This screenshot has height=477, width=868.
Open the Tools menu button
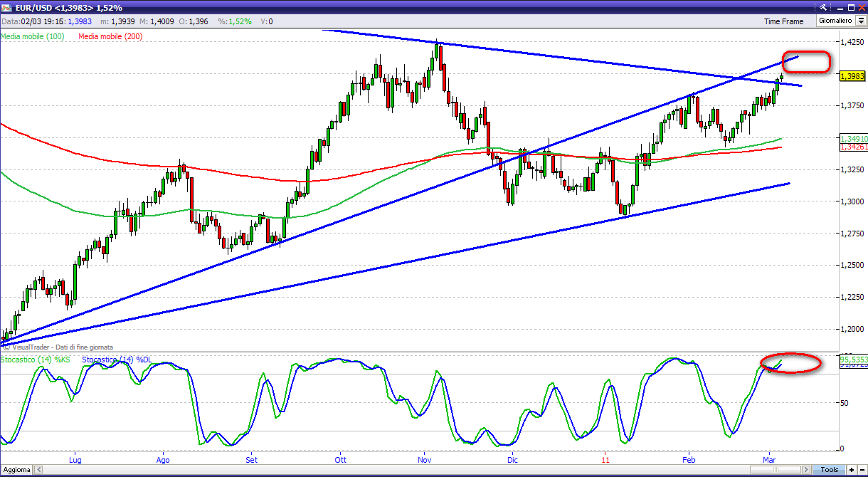pos(829,470)
